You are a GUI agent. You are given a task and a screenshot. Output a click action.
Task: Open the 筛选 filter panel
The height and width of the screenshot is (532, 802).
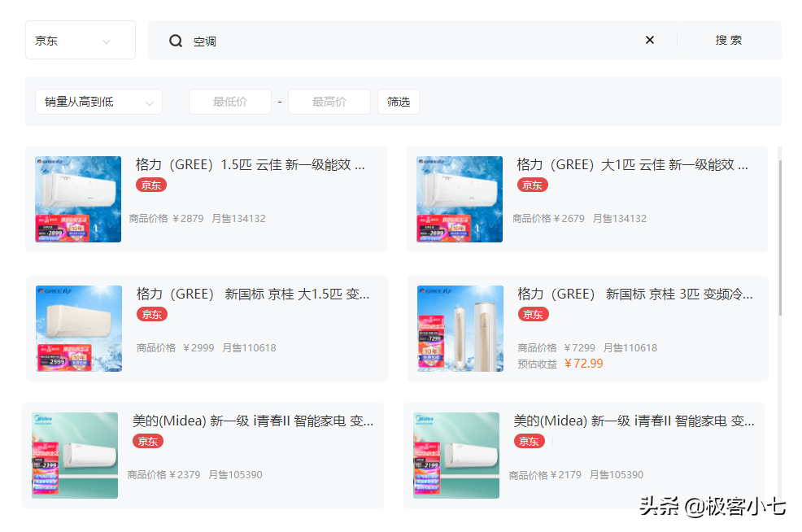coord(399,101)
